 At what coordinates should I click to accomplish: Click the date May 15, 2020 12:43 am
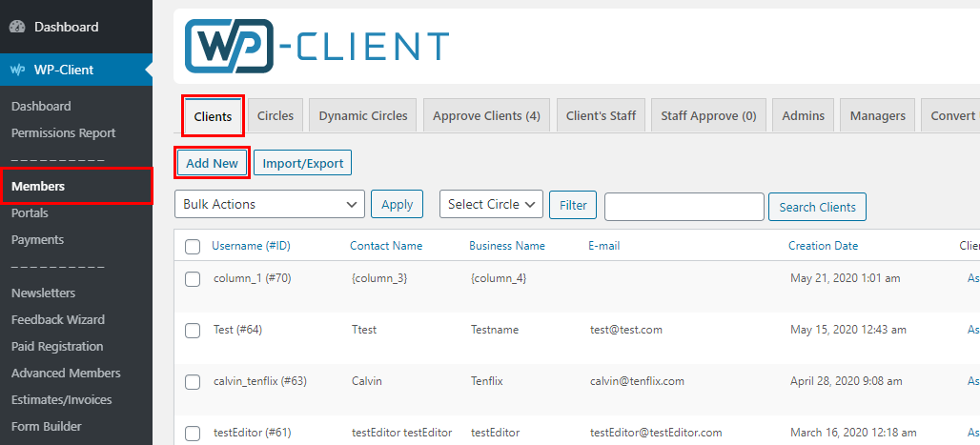848,330
